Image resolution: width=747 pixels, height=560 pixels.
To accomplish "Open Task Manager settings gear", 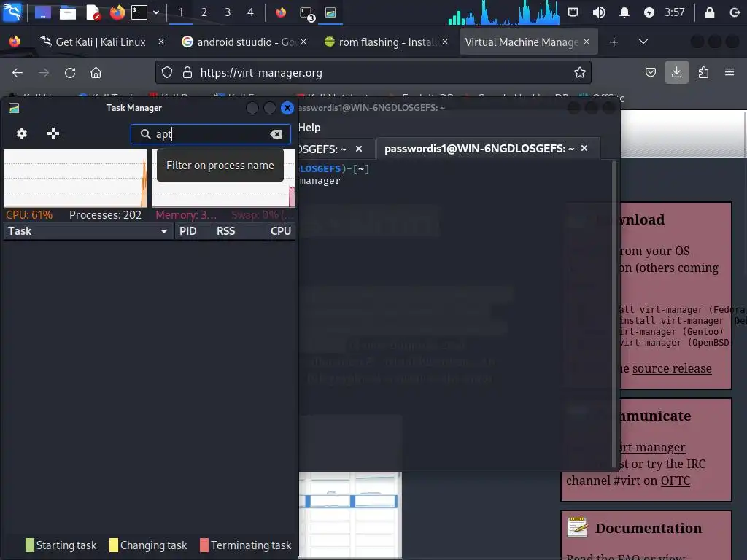I will (x=21, y=134).
